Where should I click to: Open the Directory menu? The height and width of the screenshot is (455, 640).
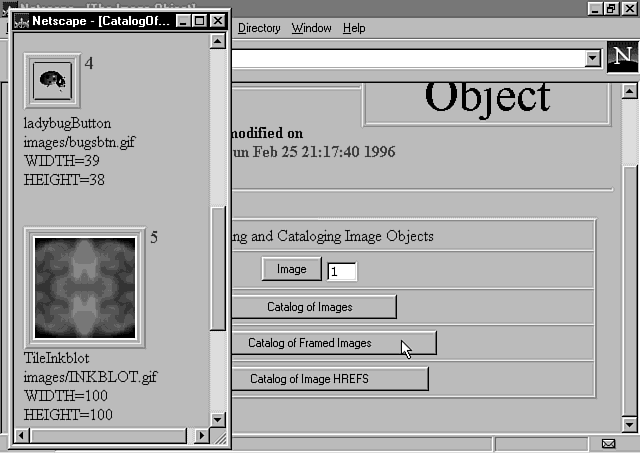click(x=259, y=28)
